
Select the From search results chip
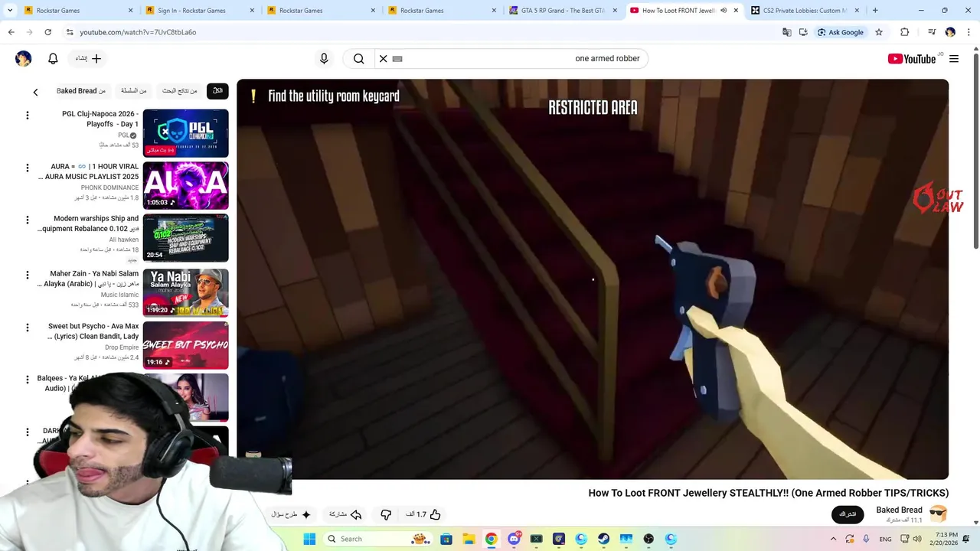coord(180,90)
